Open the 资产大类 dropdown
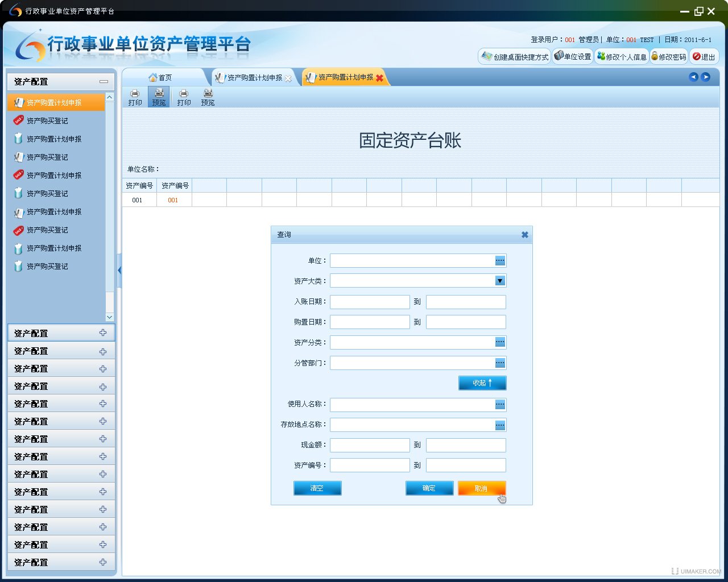Viewport: 728px width, 582px height. [x=500, y=281]
